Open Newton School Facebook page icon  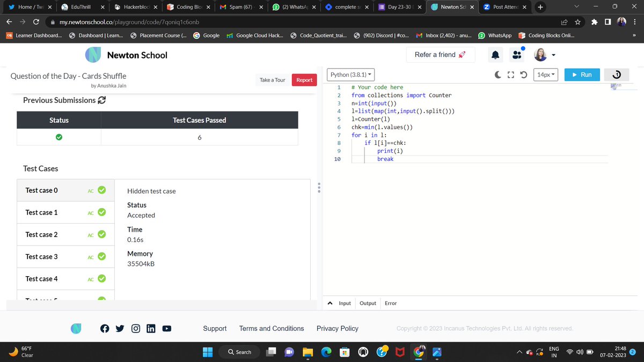105,328
